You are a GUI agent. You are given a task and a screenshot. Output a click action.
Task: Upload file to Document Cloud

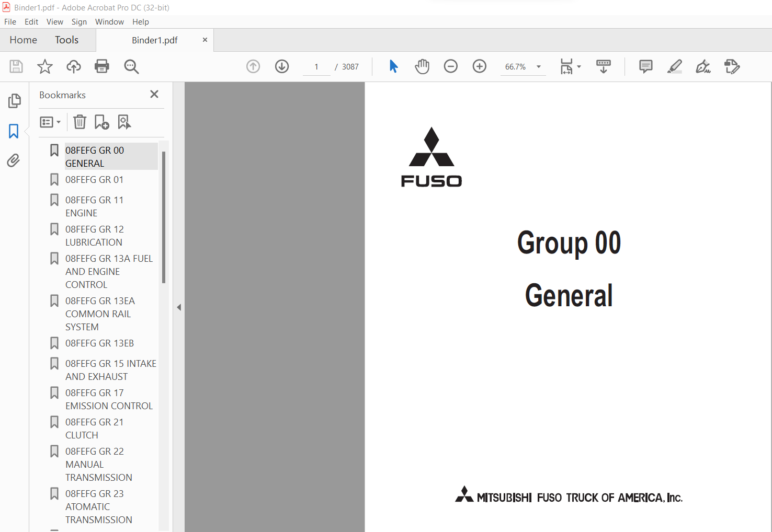click(74, 66)
